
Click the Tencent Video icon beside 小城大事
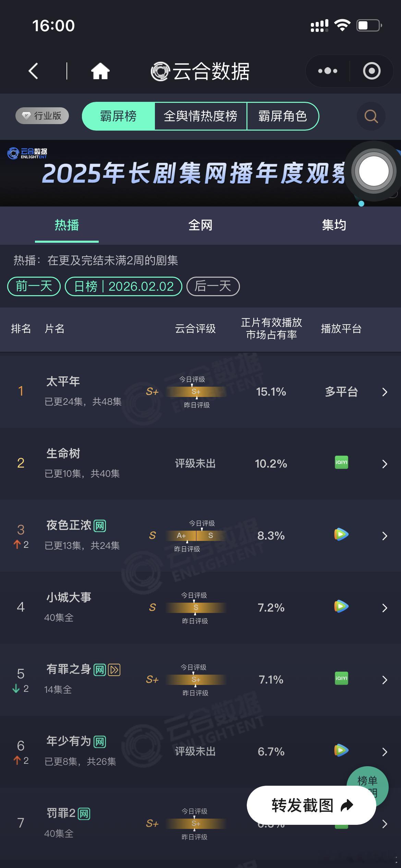point(341,607)
